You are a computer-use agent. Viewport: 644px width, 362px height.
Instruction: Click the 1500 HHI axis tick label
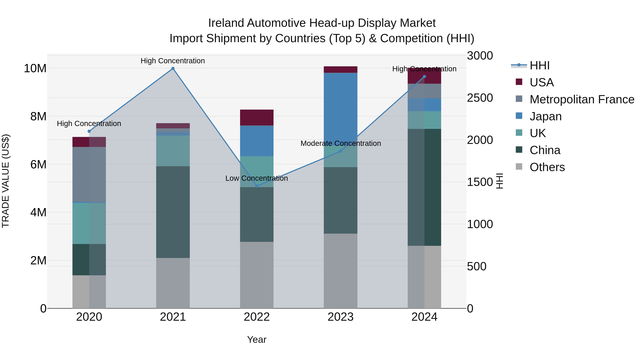(480, 182)
